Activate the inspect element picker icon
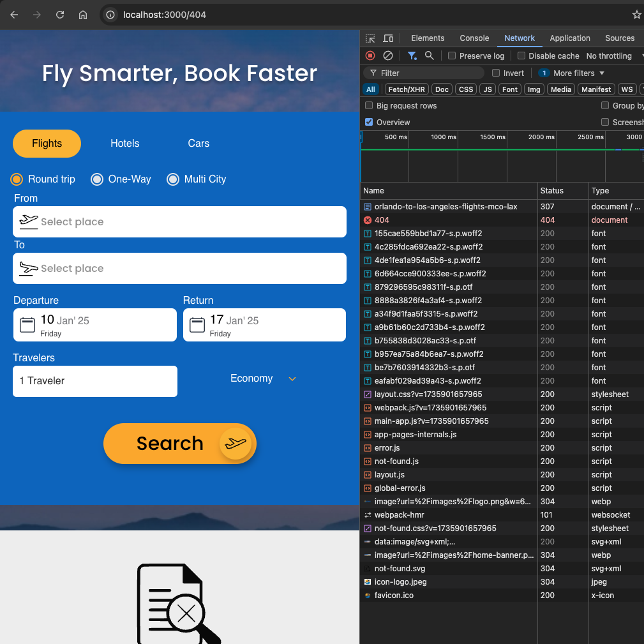Screen dimensions: 644x644 pyautogui.click(x=370, y=38)
